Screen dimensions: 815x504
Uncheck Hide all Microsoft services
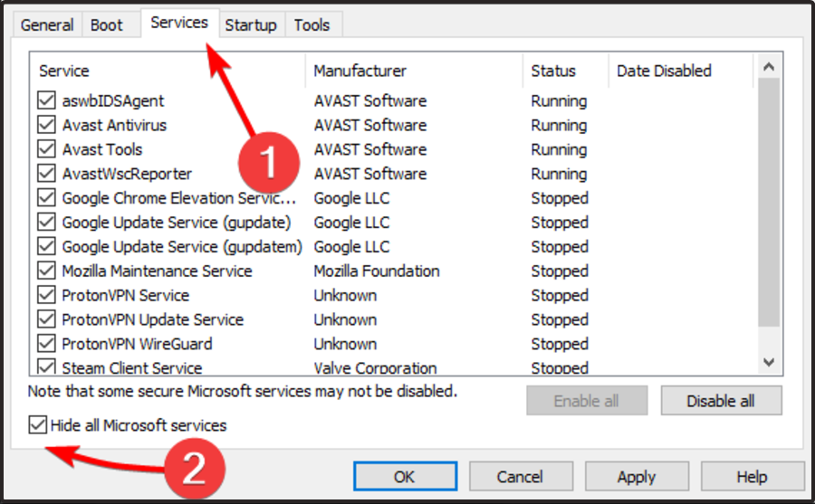[38, 425]
